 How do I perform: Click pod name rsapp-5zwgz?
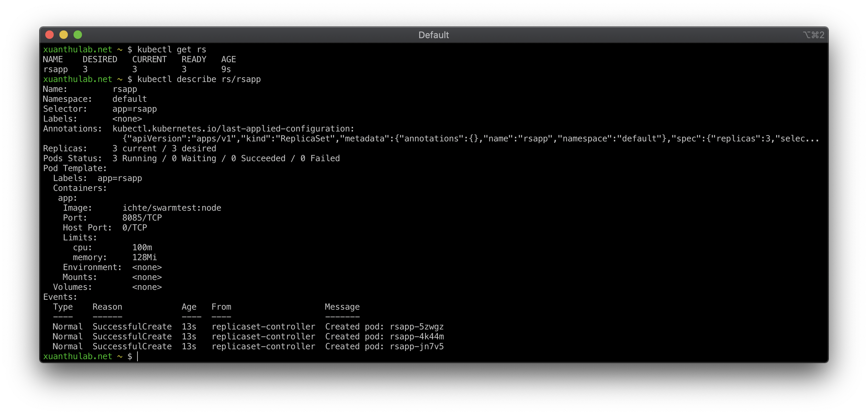416,327
